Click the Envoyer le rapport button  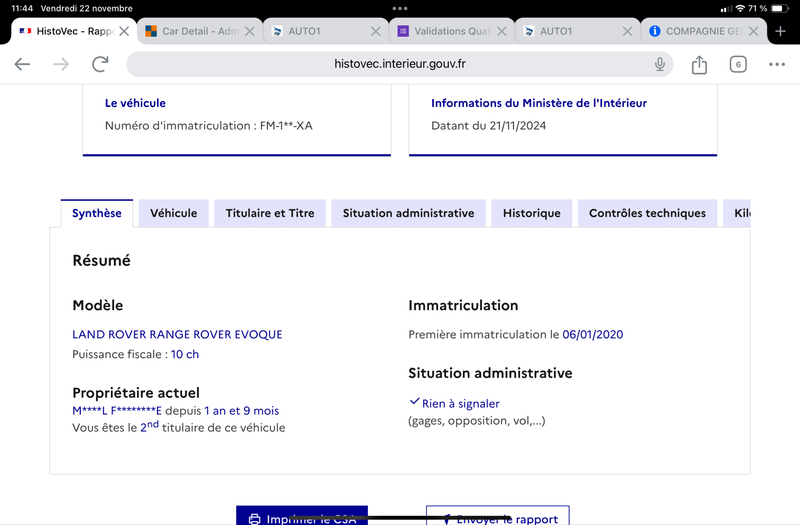(498, 516)
